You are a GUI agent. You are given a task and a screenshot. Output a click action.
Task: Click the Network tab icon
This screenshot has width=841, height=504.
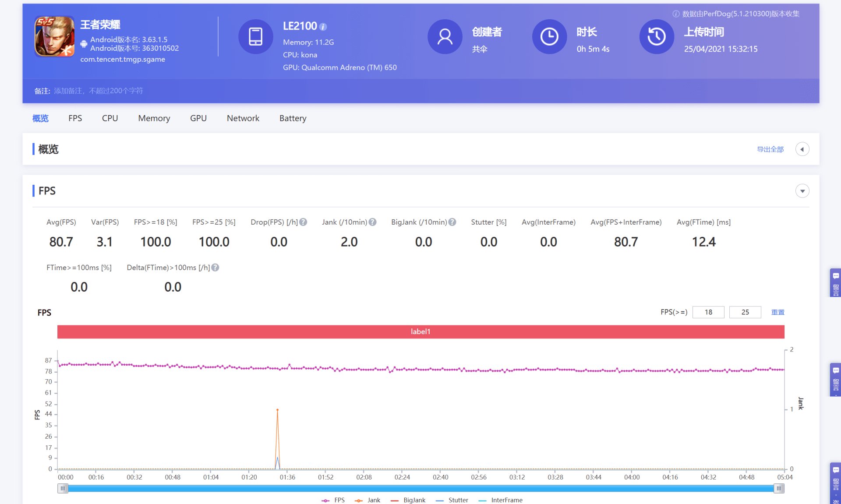pyautogui.click(x=242, y=118)
